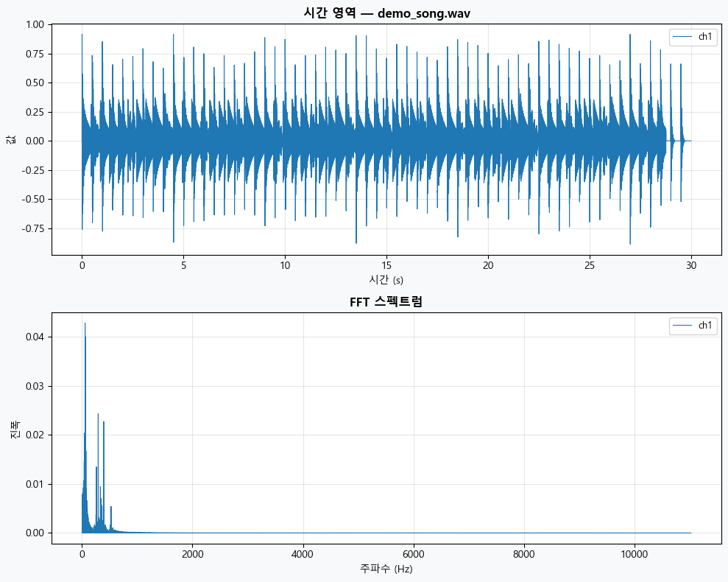728x582 pixels.
Task: Click the 10000 tick on the frequency axis
Action: (x=635, y=554)
